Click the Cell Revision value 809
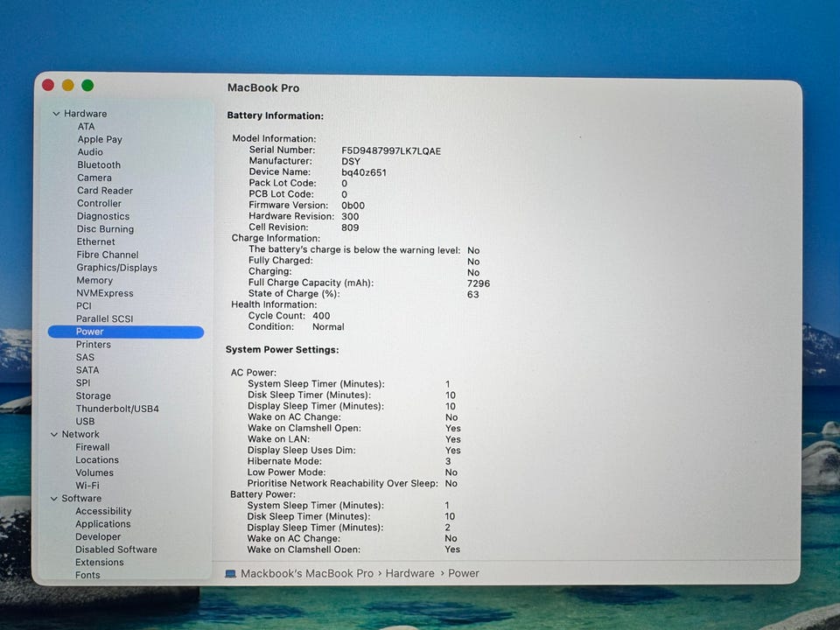 pos(350,228)
